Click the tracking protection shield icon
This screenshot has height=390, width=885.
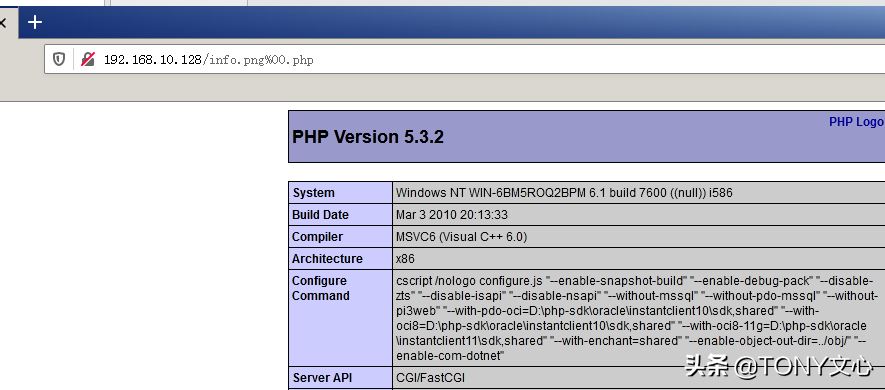(x=59, y=59)
